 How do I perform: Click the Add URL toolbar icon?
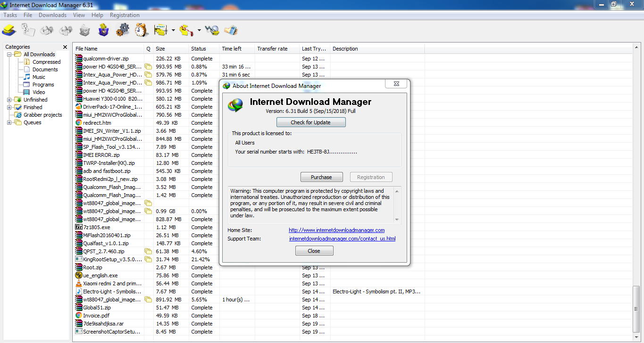tap(9, 30)
